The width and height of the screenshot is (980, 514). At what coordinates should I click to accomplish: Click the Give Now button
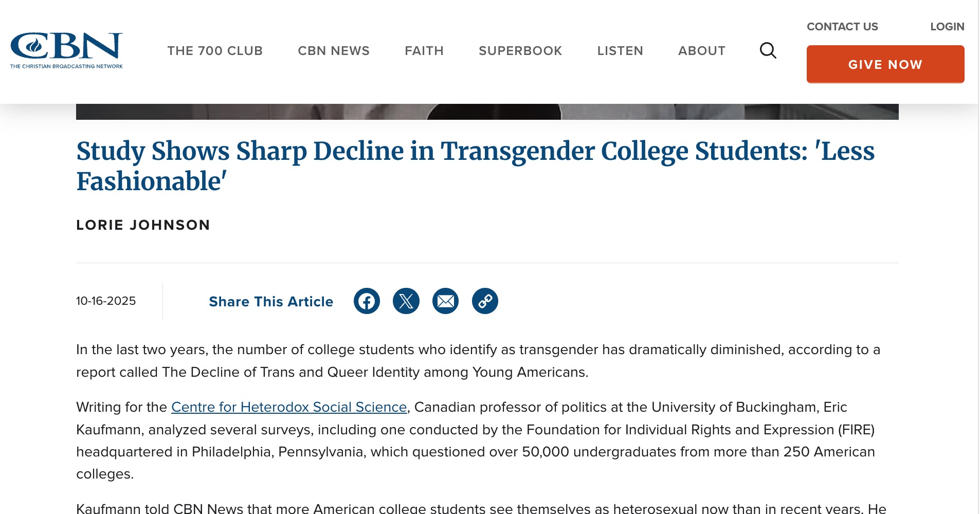tap(885, 64)
